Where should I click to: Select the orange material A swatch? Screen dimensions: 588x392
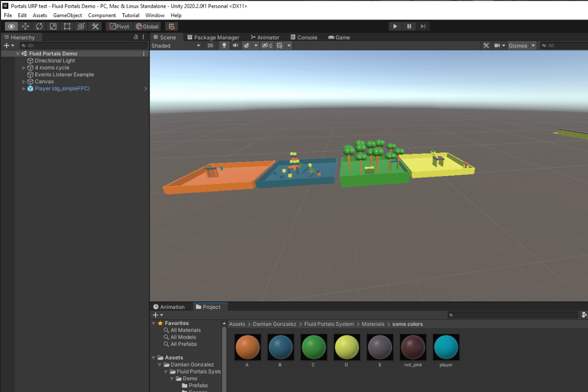[x=248, y=347]
